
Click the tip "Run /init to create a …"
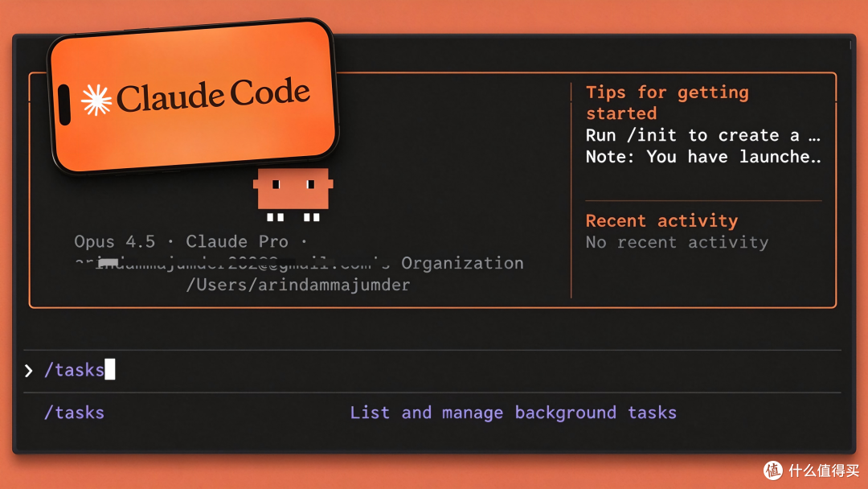pyautogui.click(x=703, y=135)
